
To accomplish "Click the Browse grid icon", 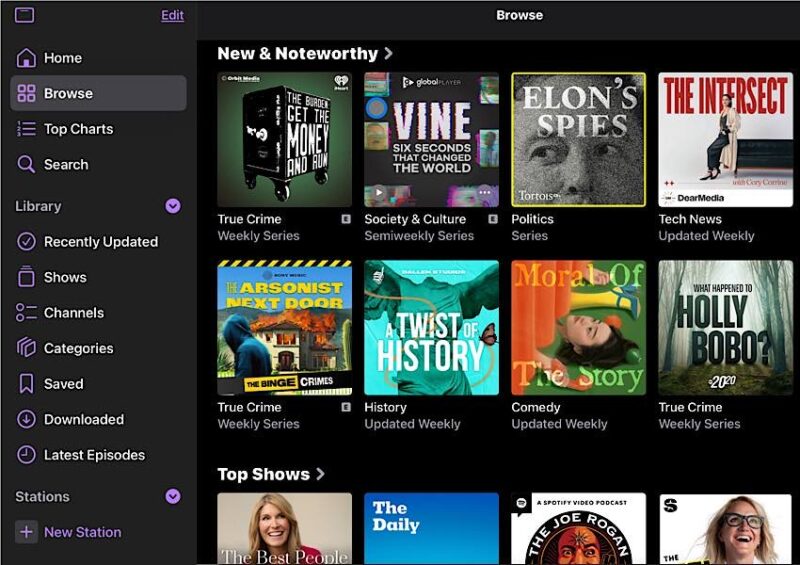I will [x=26, y=93].
